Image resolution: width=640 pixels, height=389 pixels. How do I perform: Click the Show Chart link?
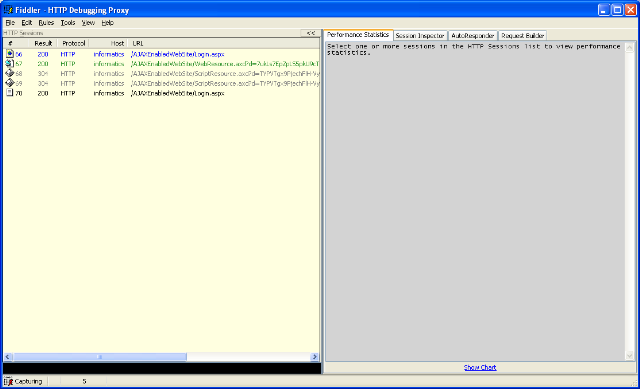coord(480,367)
